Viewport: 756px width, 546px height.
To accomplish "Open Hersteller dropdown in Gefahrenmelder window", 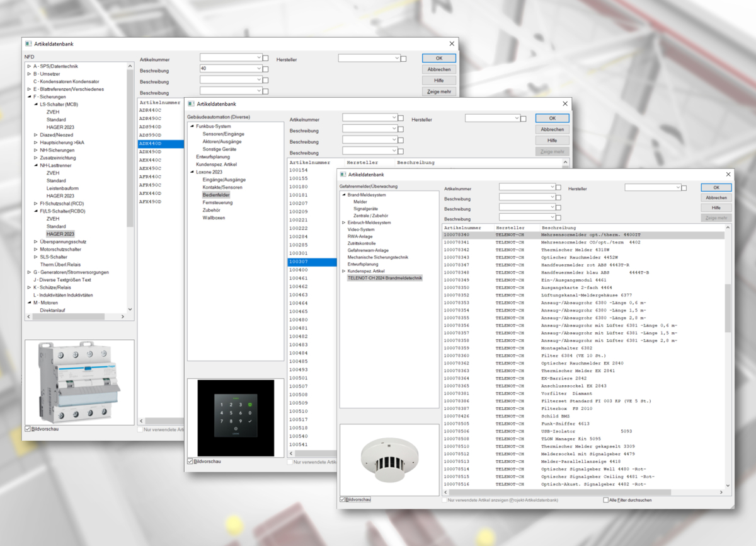I will (678, 187).
